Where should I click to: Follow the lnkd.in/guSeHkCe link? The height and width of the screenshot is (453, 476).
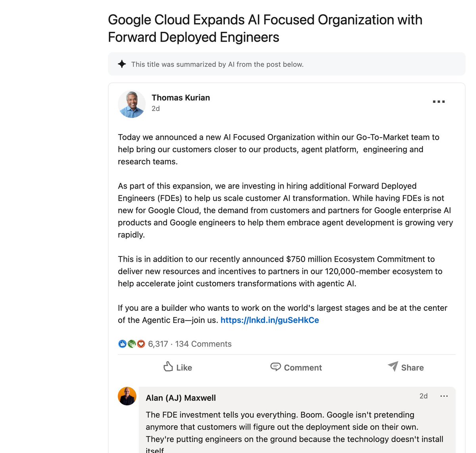[270, 320]
